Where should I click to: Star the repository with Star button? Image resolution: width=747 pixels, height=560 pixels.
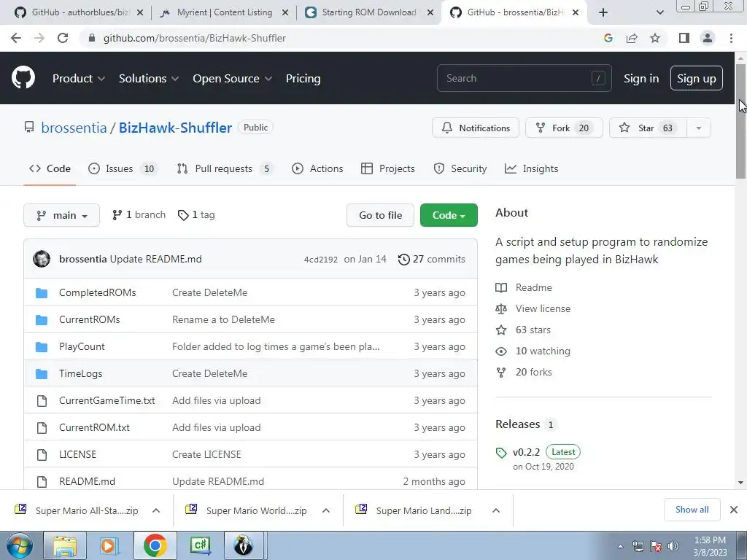pyautogui.click(x=648, y=128)
